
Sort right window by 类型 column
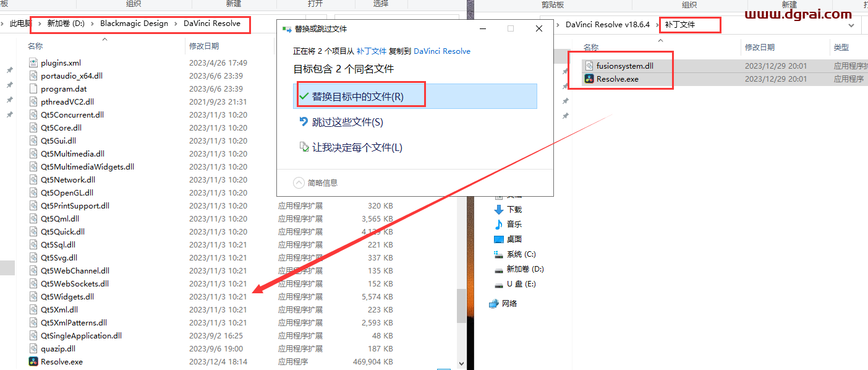coord(841,47)
